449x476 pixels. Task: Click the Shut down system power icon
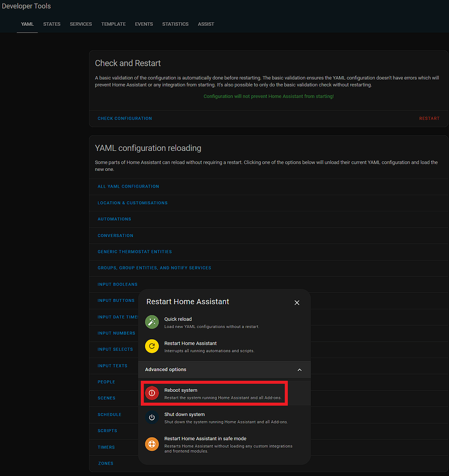coord(152,417)
